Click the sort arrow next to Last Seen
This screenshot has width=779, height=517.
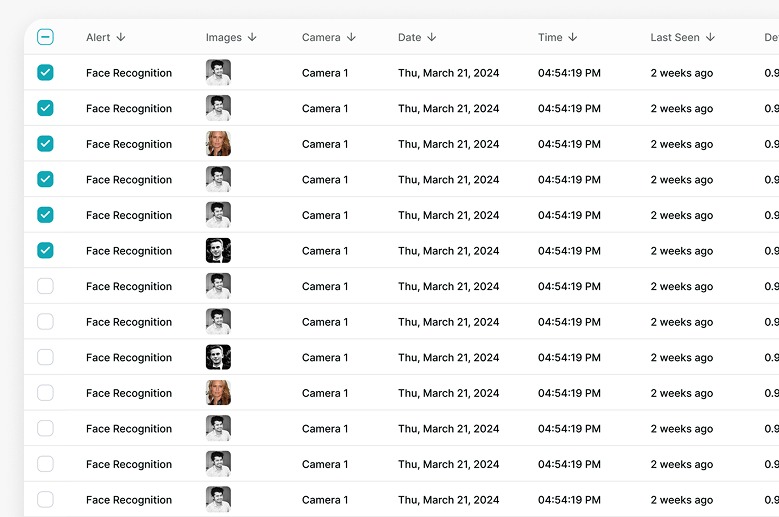[710, 37]
